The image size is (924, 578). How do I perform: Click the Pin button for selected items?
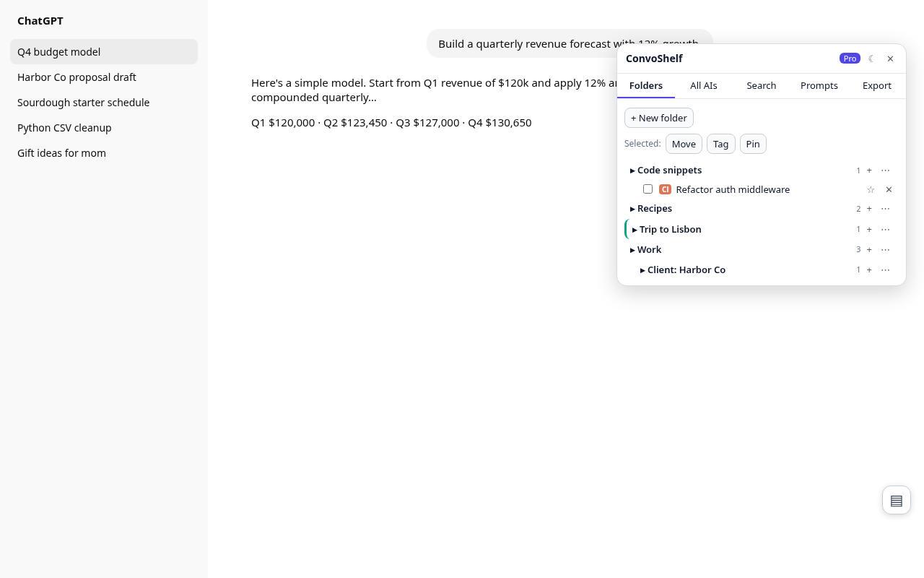click(753, 144)
